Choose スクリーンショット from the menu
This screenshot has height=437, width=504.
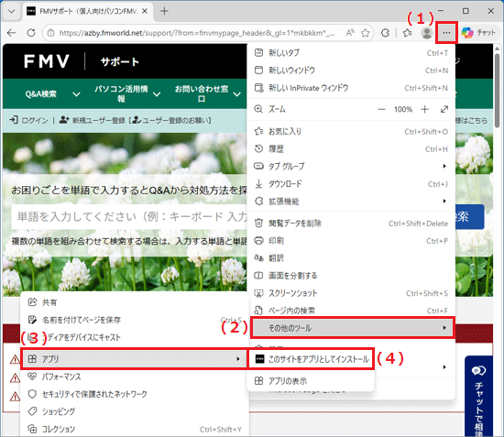pos(351,293)
